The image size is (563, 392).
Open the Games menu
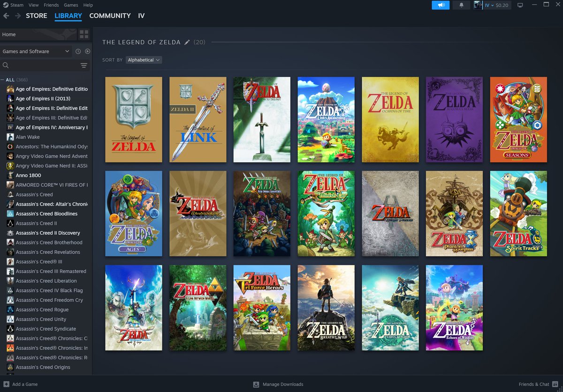(x=71, y=5)
